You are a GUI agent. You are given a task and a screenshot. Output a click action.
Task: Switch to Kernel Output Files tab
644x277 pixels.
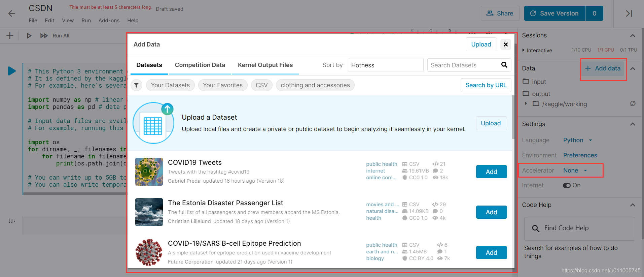265,65
